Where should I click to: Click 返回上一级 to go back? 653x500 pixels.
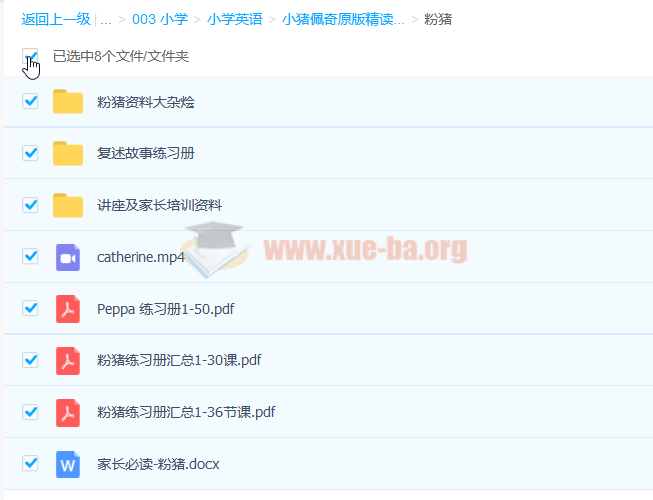[x=56, y=19]
